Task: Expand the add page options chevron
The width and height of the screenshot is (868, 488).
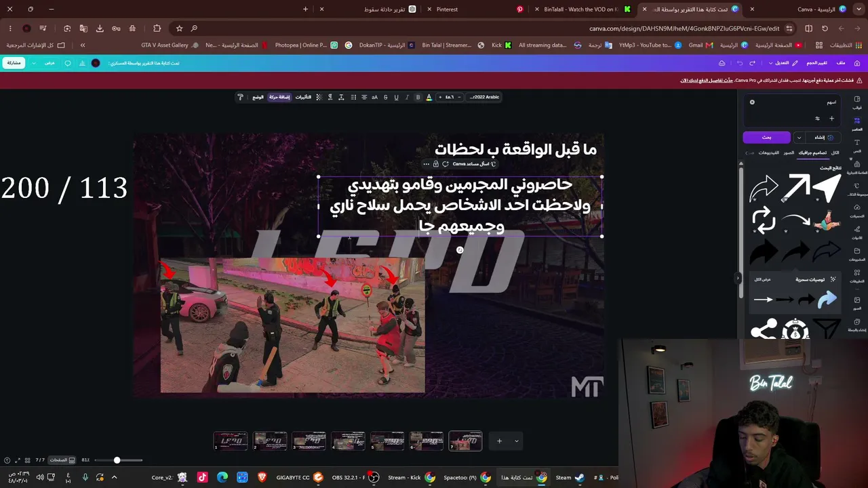Action: point(516,441)
